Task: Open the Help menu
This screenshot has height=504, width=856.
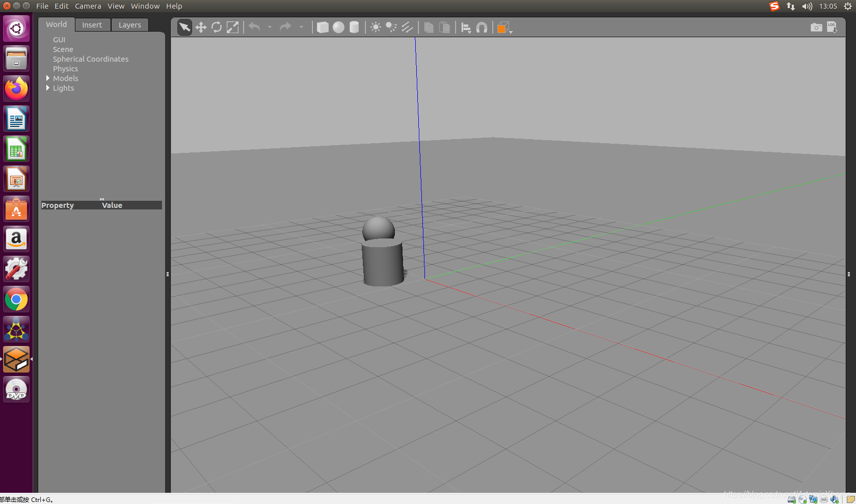Action: click(x=174, y=6)
